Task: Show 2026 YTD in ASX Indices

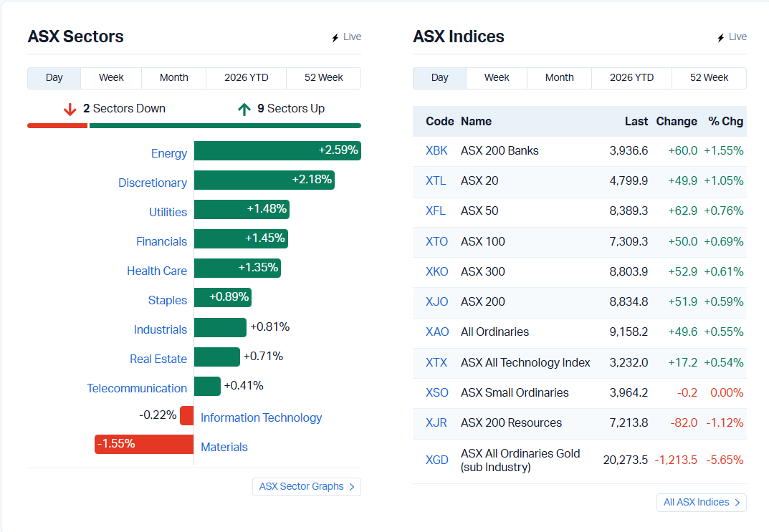Action: [x=631, y=78]
